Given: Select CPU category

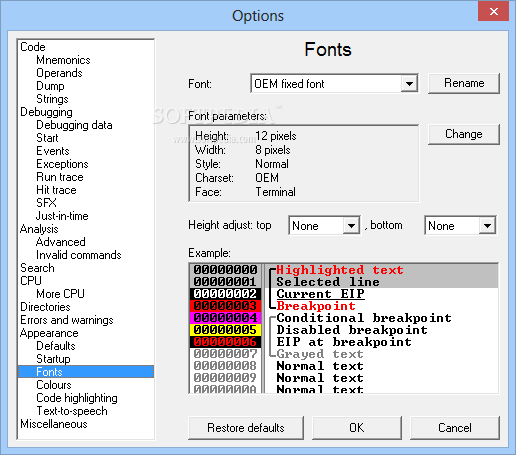Looking at the screenshot, I should 31,281.
